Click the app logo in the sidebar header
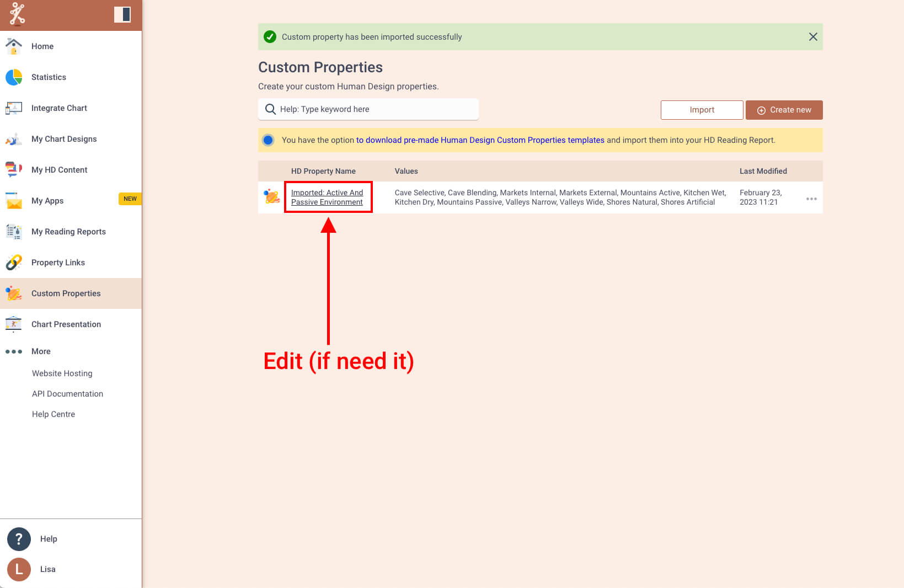The height and width of the screenshot is (588, 904). 17,14
